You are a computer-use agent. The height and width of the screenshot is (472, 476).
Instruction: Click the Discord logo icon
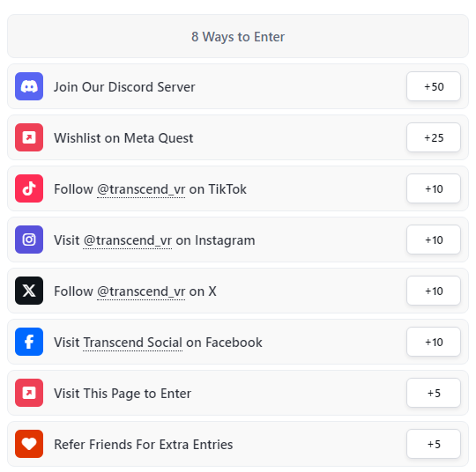click(29, 86)
